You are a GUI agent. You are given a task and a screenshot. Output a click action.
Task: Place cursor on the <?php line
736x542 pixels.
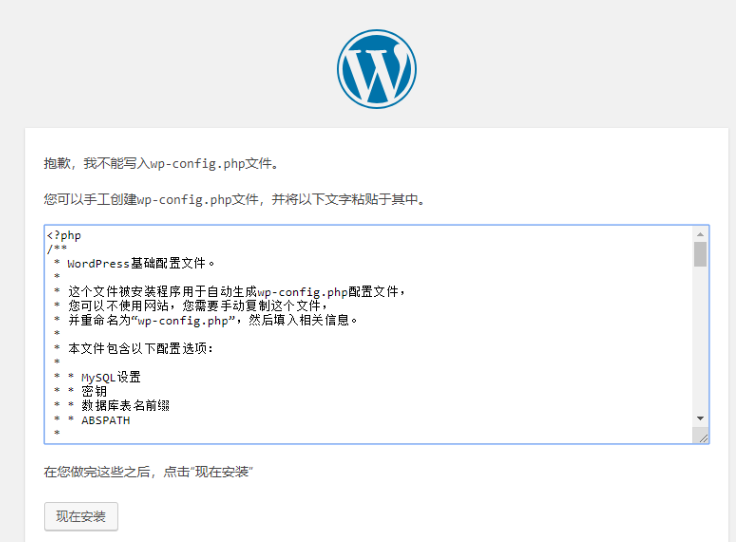[x=64, y=236]
